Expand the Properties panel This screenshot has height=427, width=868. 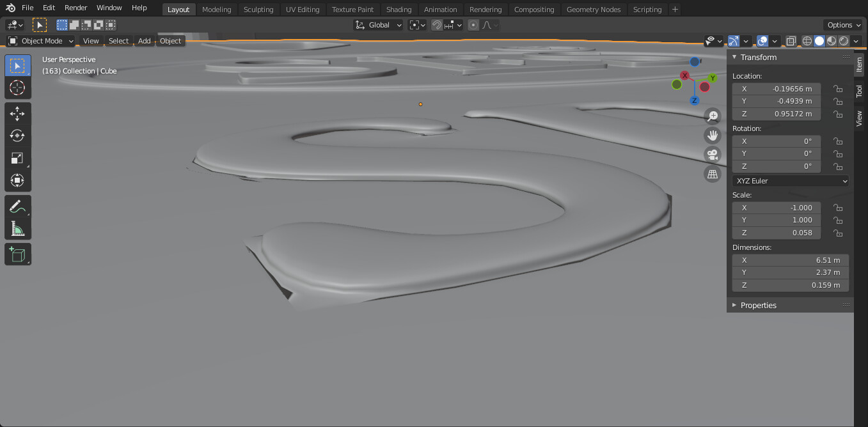tap(734, 305)
